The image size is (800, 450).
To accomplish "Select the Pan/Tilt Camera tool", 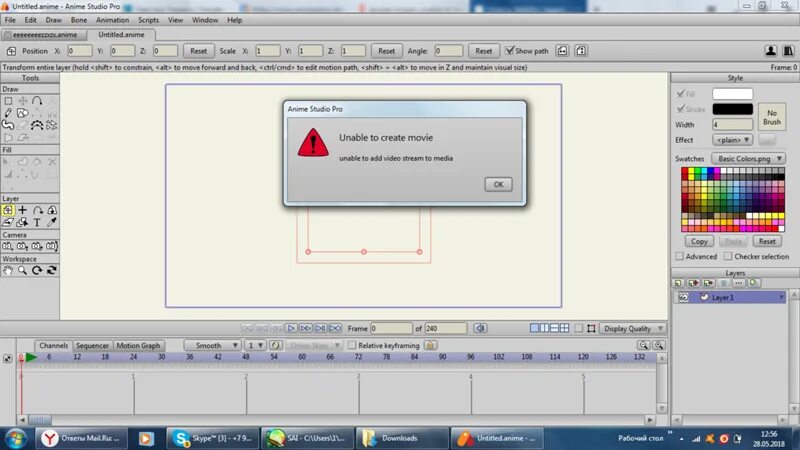I will tap(52, 246).
